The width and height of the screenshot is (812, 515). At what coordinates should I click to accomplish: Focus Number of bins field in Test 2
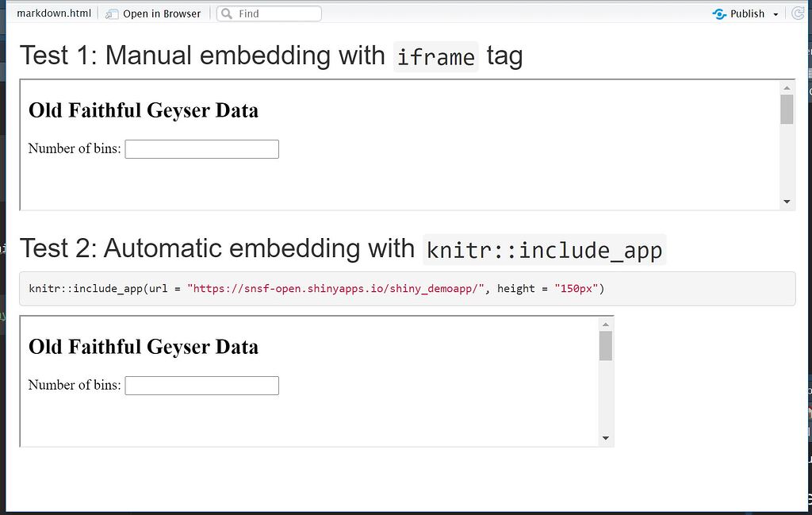[x=201, y=386]
